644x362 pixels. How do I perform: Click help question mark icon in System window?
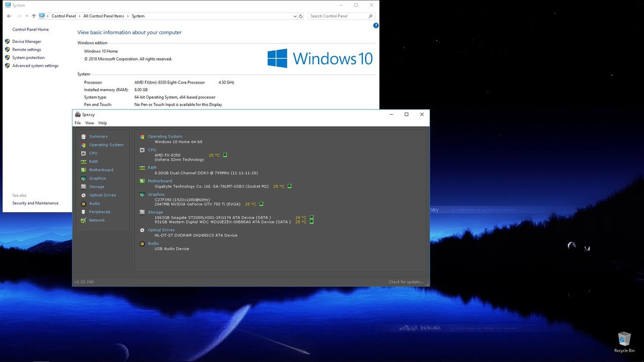(376, 25)
